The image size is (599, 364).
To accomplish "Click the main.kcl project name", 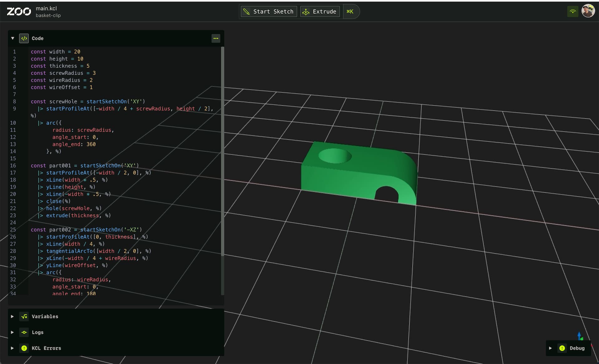I will click(x=46, y=8).
